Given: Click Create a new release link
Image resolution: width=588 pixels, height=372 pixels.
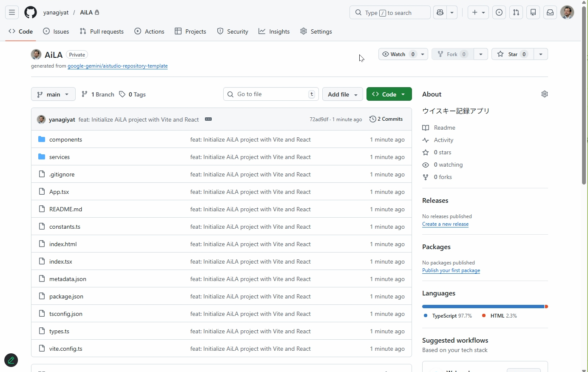Looking at the screenshot, I should (445, 224).
